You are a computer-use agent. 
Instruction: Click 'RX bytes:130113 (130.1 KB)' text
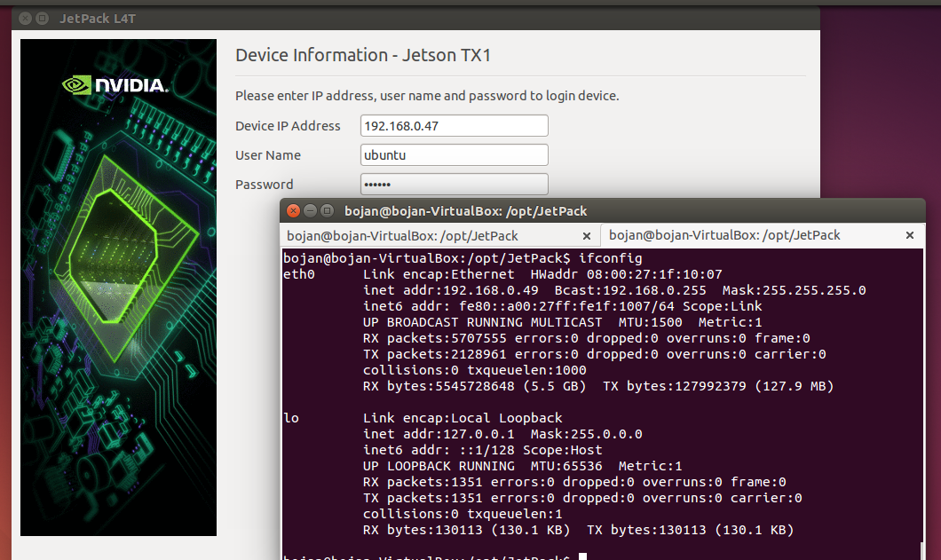click(466, 531)
